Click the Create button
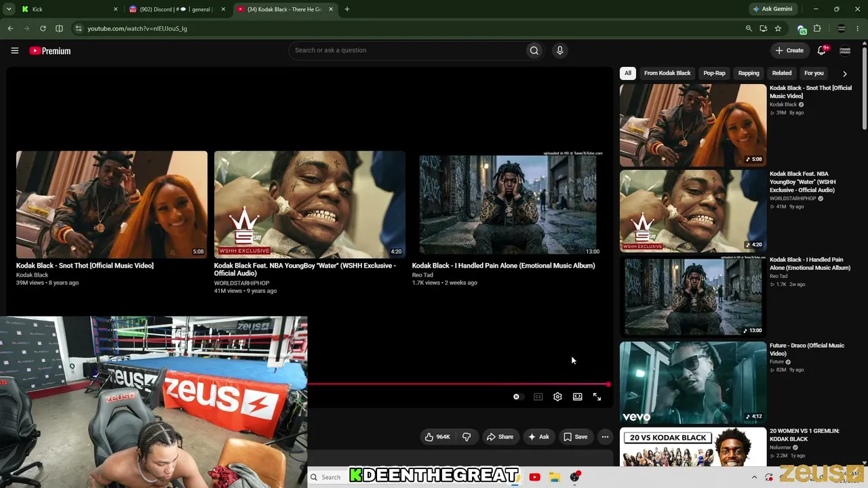Screen dimensions: 868x488 point(790,50)
